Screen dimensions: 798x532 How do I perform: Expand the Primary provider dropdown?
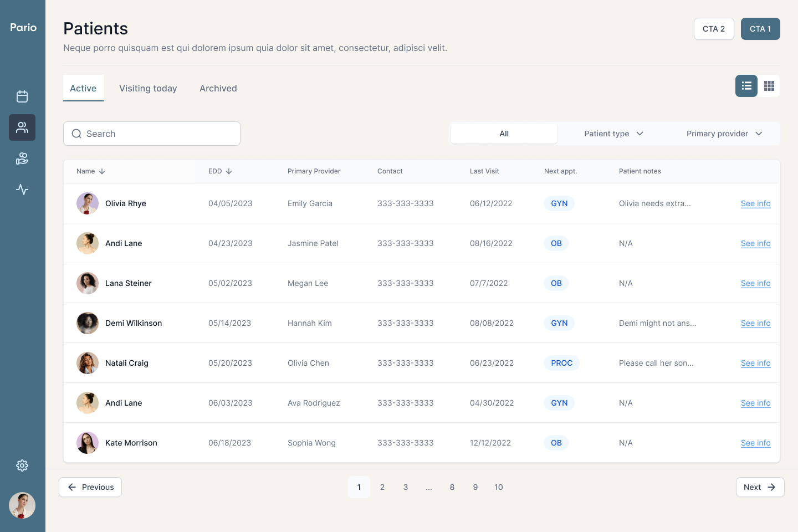(x=724, y=134)
